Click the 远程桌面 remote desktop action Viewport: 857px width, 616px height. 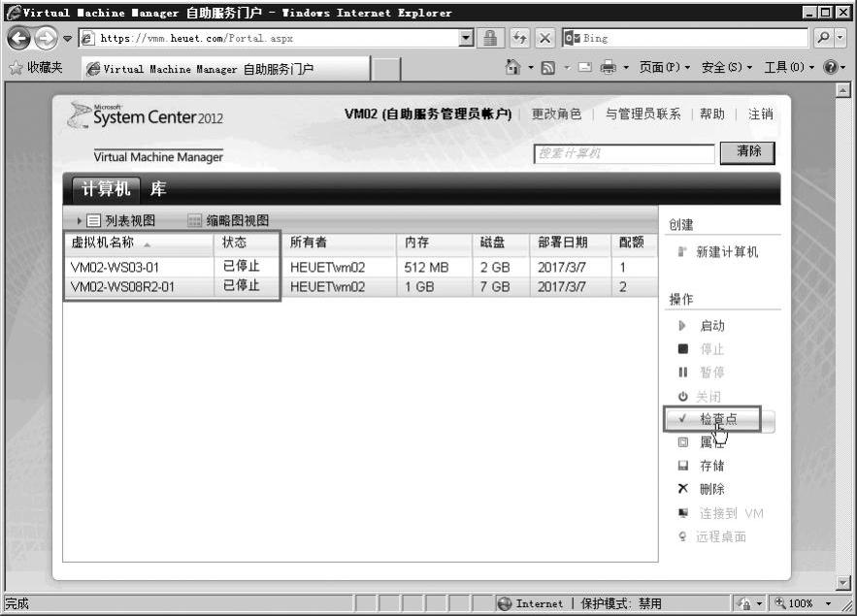coord(712,536)
